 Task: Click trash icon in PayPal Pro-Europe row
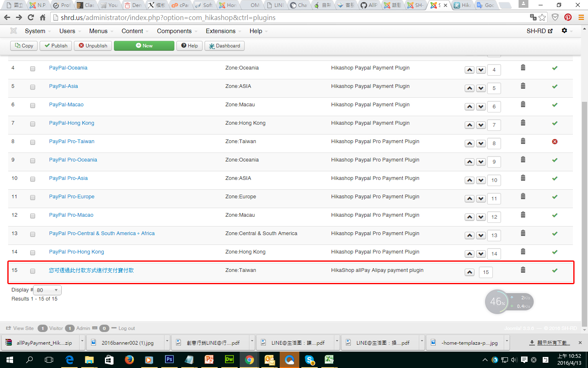[x=523, y=196]
